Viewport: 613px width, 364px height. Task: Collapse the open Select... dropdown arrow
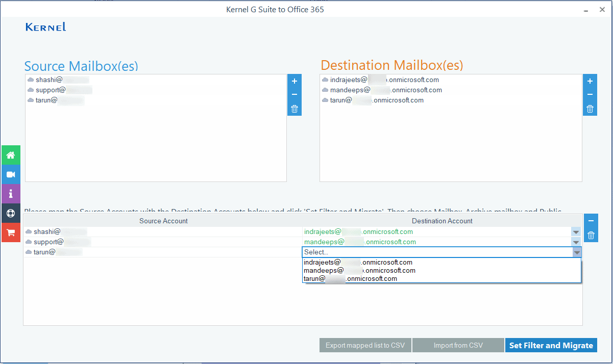tap(577, 252)
